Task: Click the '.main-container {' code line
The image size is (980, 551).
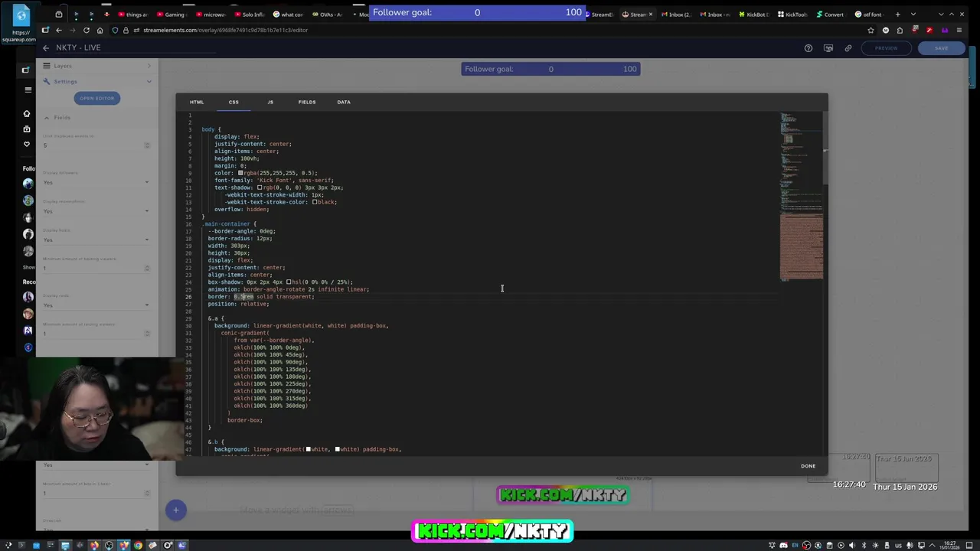Action: 230,224
